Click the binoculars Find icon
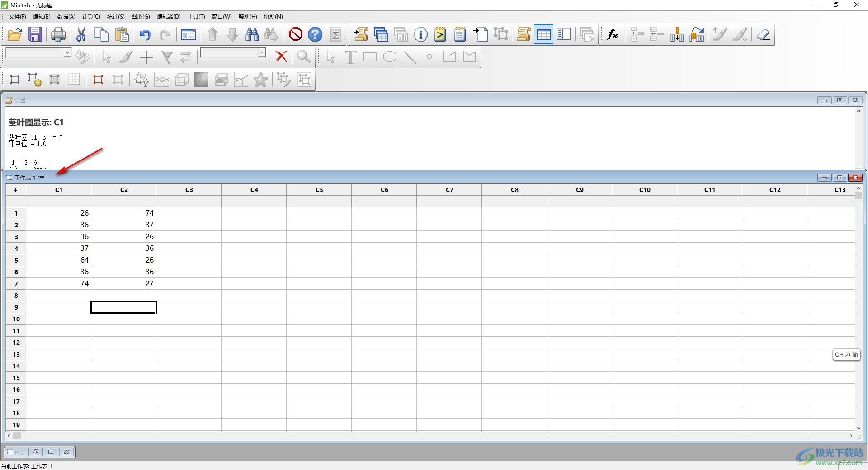 [252, 34]
